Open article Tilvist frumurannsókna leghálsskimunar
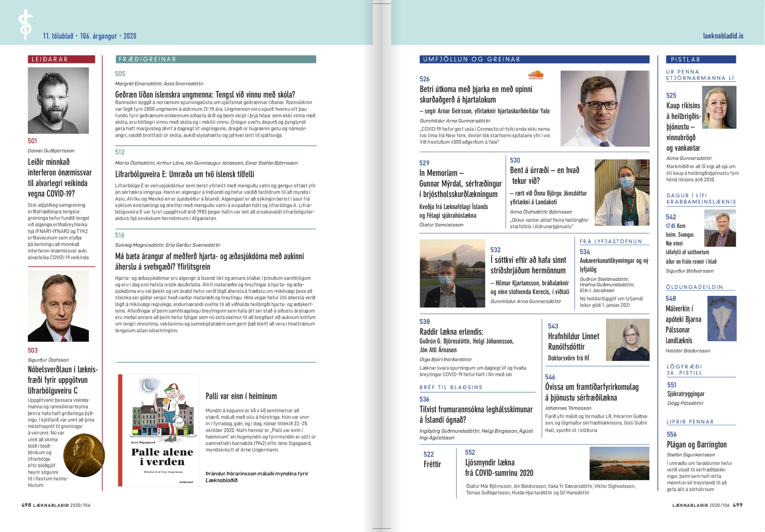The width and height of the screenshot is (765, 532). (476, 415)
